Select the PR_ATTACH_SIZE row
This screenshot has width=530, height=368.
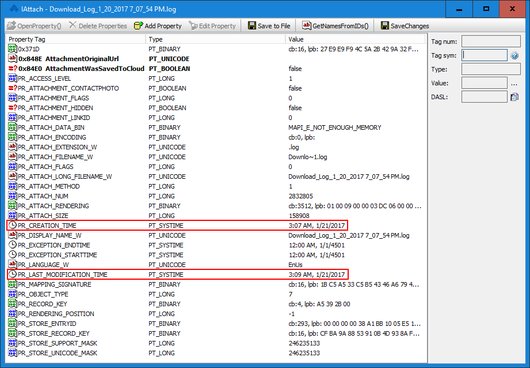[216, 216]
